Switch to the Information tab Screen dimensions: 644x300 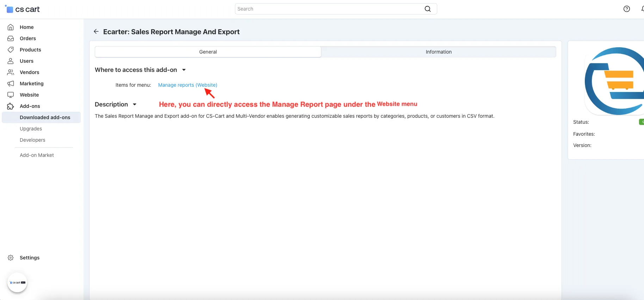(x=439, y=52)
